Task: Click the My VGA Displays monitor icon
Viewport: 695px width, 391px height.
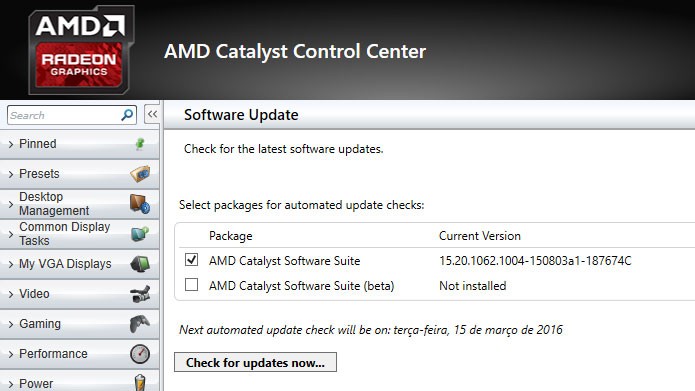Action: [140, 264]
